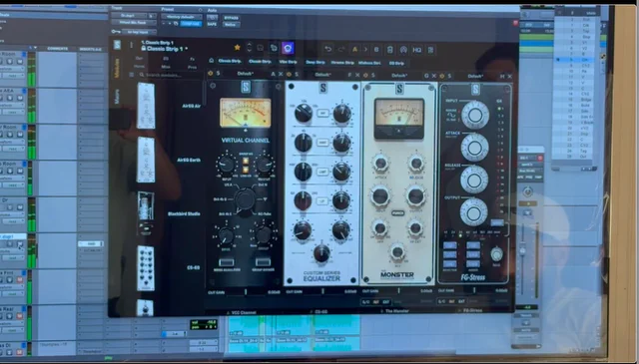Toggle the PUNCH switch on The Monster
Screen dimensions: 639x364
point(397,213)
